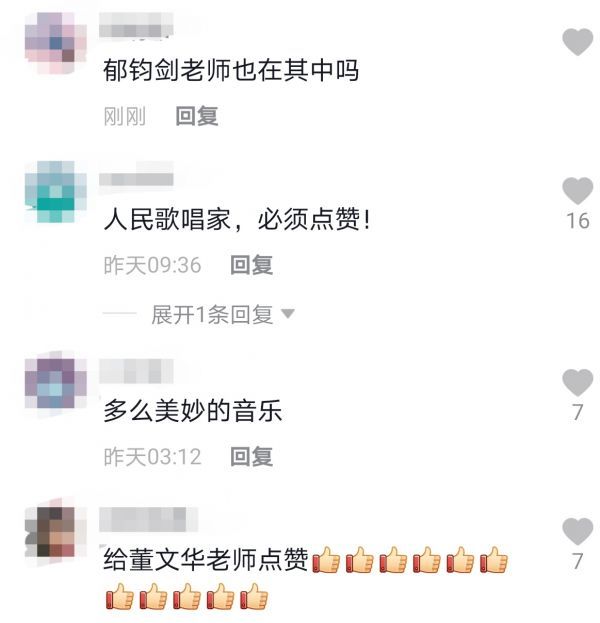Reply to the comment from 昨天03:12
The height and width of the screenshot is (623, 600).
[252, 457]
